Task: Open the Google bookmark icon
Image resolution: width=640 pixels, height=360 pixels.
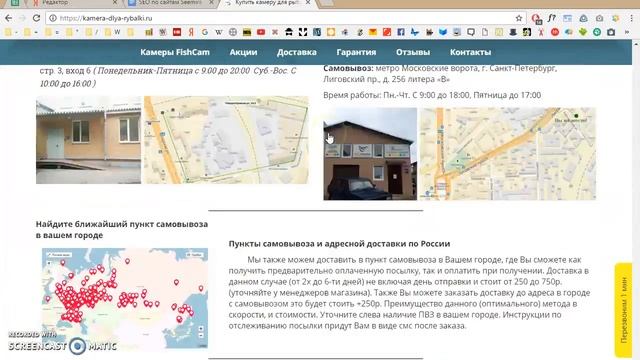Action: tap(205, 32)
